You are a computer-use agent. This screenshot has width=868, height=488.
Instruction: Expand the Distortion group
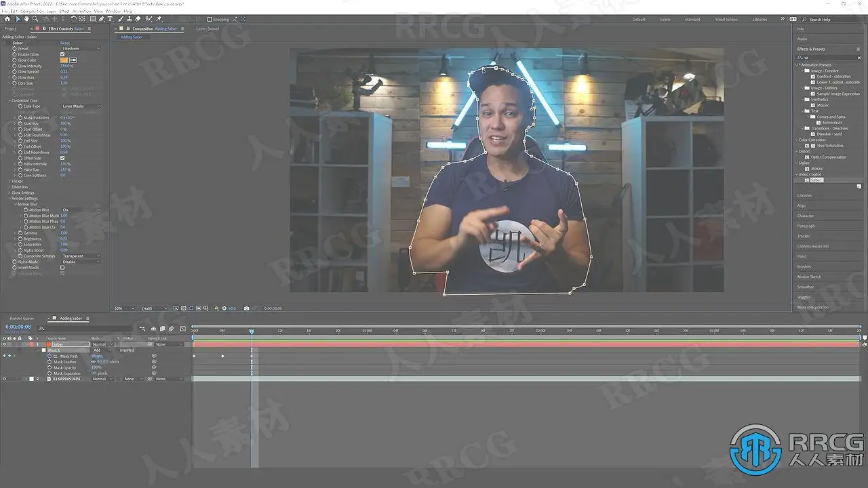pos(9,187)
